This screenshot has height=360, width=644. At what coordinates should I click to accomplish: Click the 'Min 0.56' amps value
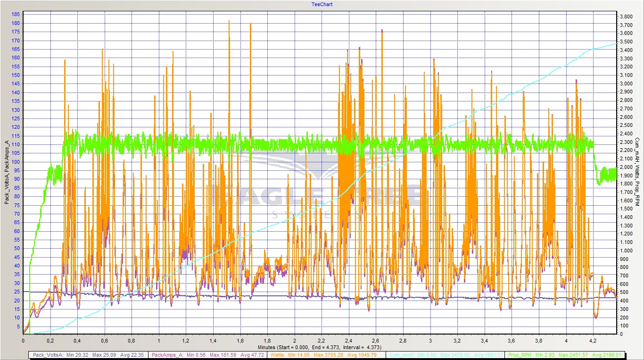[x=196, y=355]
